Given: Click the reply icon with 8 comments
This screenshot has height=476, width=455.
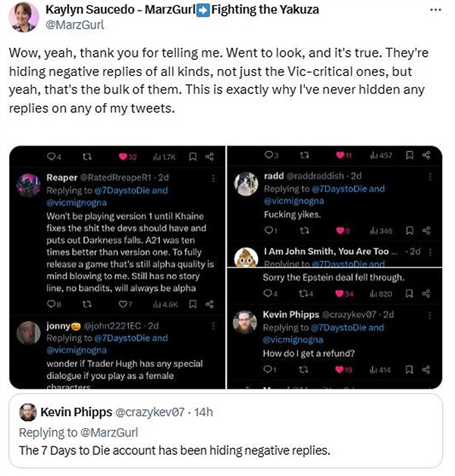Looking at the screenshot, I should pyautogui.click(x=51, y=304).
